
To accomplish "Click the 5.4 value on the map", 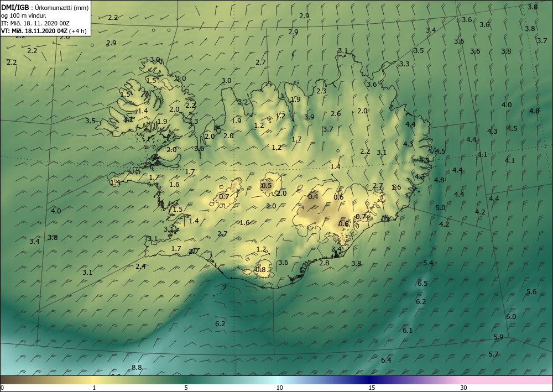I will click(428, 263).
